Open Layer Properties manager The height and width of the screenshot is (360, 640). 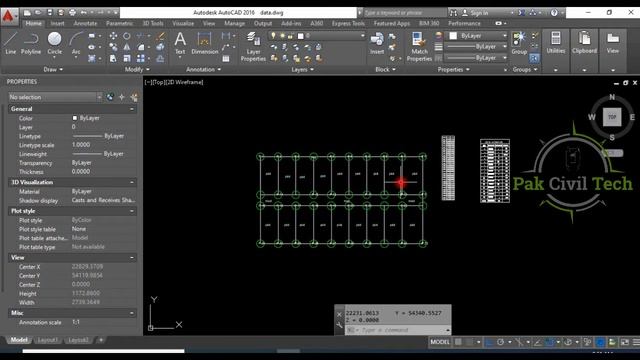[x=253, y=47]
